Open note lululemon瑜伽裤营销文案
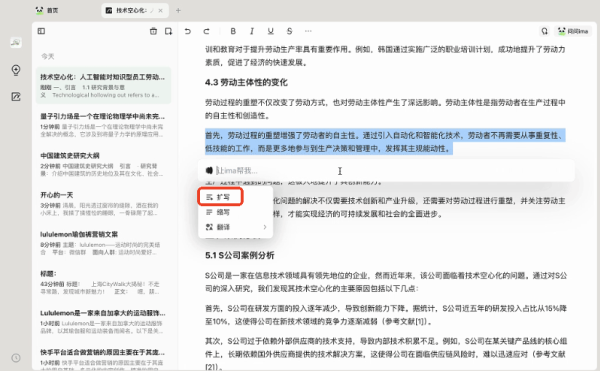Screen dimensions: 600x371 pos(103,243)
